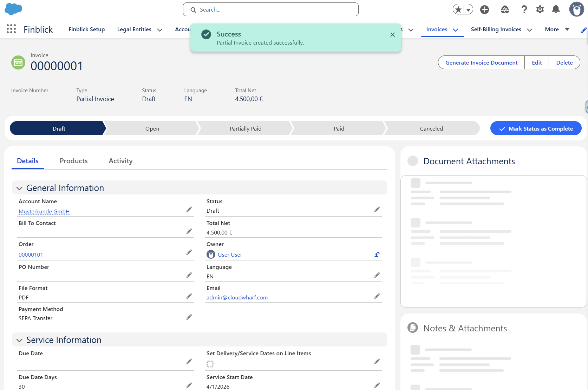This screenshot has width=588, height=390.
Task: Edit the Bill To Contact field pencil
Action: (189, 231)
